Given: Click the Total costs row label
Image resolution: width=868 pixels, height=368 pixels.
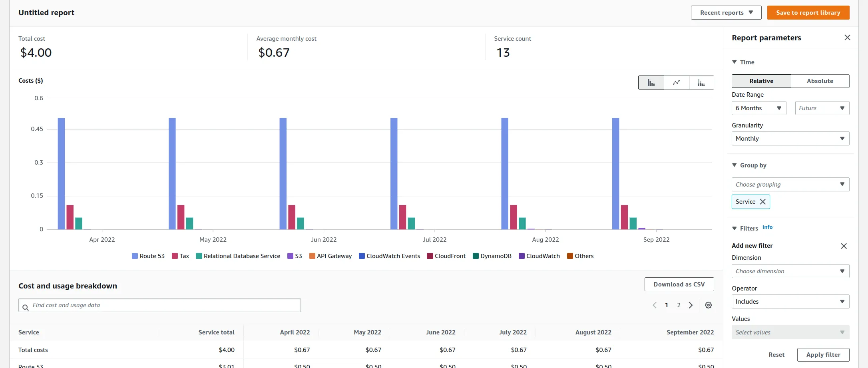Looking at the screenshot, I should point(33,350).
